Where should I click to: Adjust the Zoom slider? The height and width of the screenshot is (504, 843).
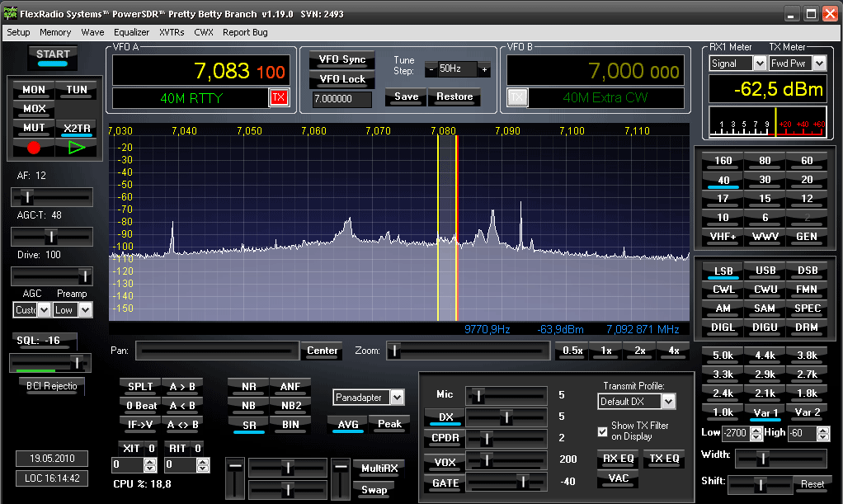[x=395, y=351]
